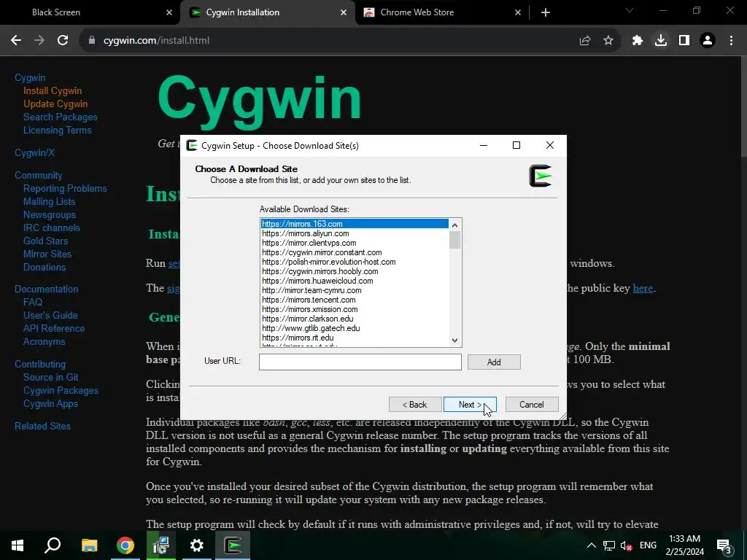Select https://mirrors.huaweicloud.com mirror

point(355,281)
